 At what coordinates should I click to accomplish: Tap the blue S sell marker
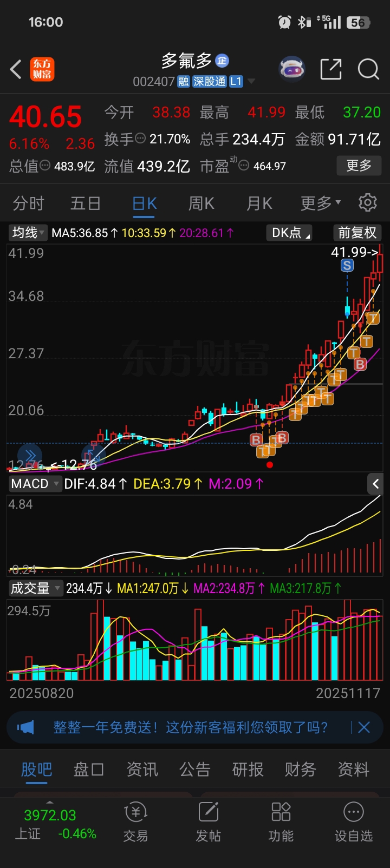click(347, 265)
